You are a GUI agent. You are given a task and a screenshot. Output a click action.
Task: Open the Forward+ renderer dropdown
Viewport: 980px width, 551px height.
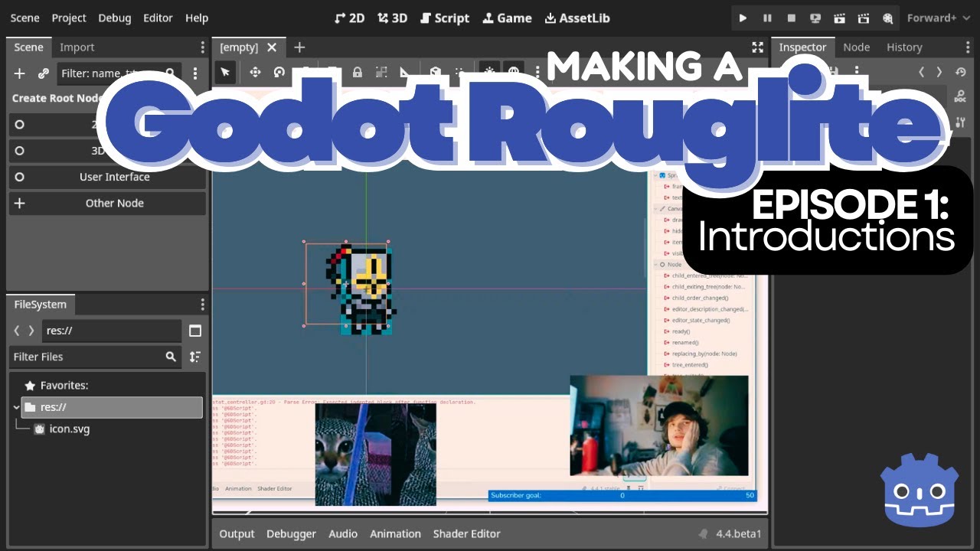click(938, 18)
